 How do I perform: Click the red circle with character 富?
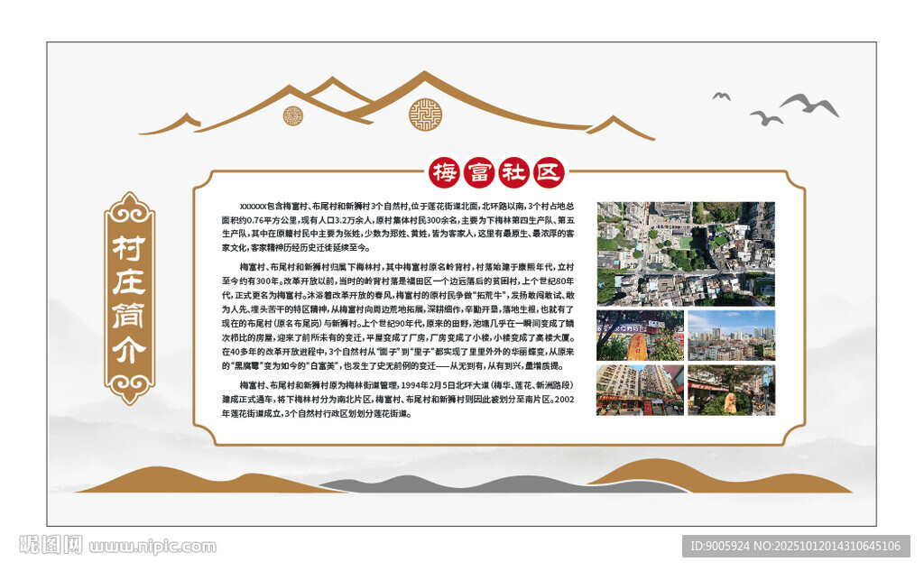click(478, 172)
